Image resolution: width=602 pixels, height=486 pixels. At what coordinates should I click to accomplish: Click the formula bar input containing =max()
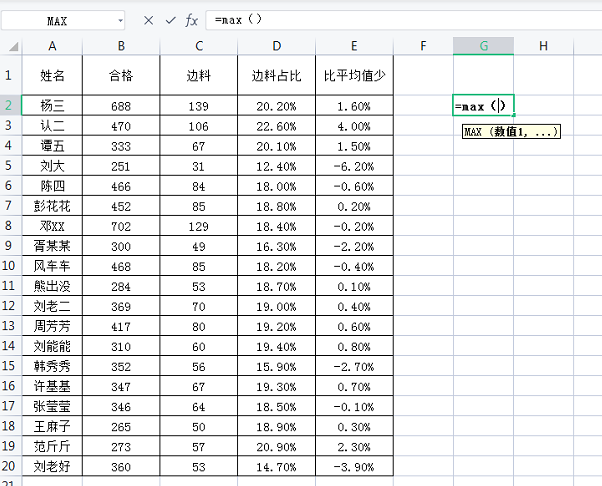pyautogui.click(x=404, y=20)
